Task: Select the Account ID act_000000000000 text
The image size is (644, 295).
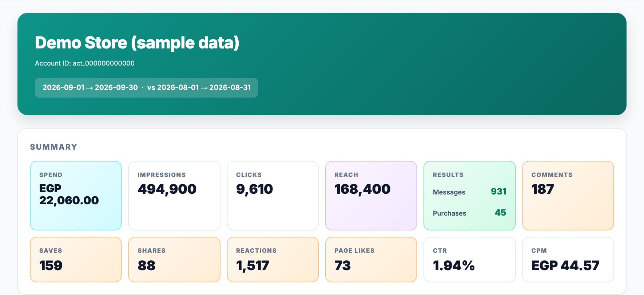Action: click(85, 63)
